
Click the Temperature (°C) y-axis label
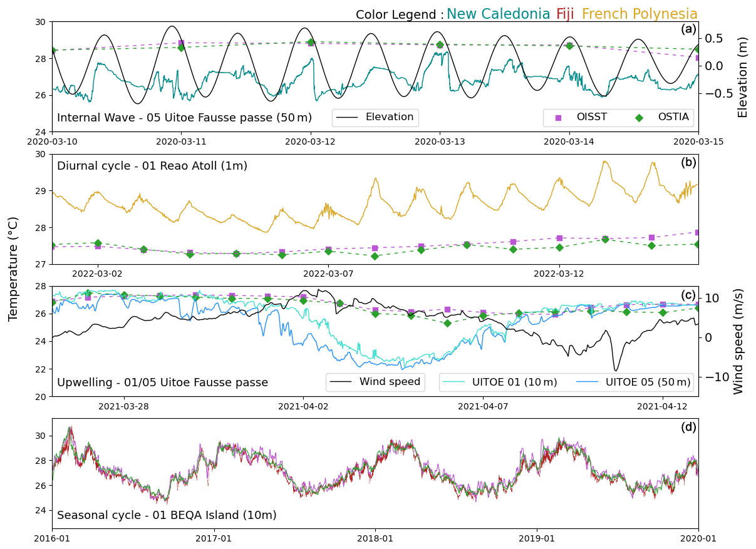point(13,269)
